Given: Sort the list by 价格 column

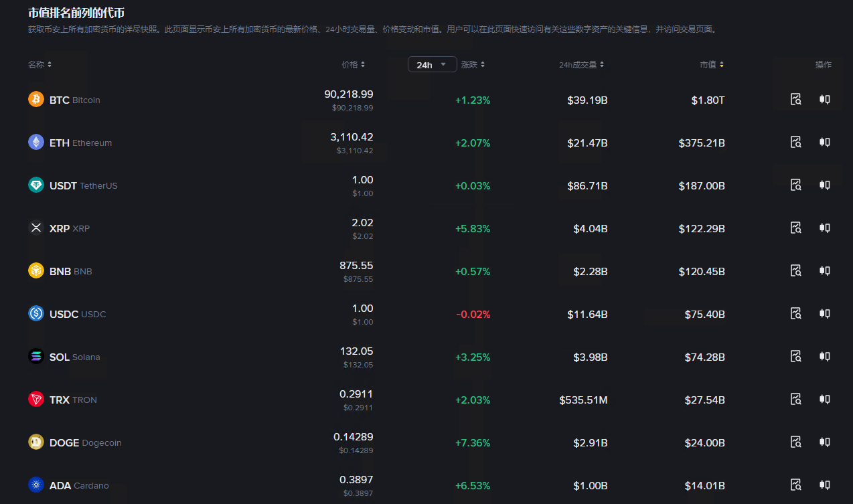Looking at the screenshot, I should [x=354, y=65].
